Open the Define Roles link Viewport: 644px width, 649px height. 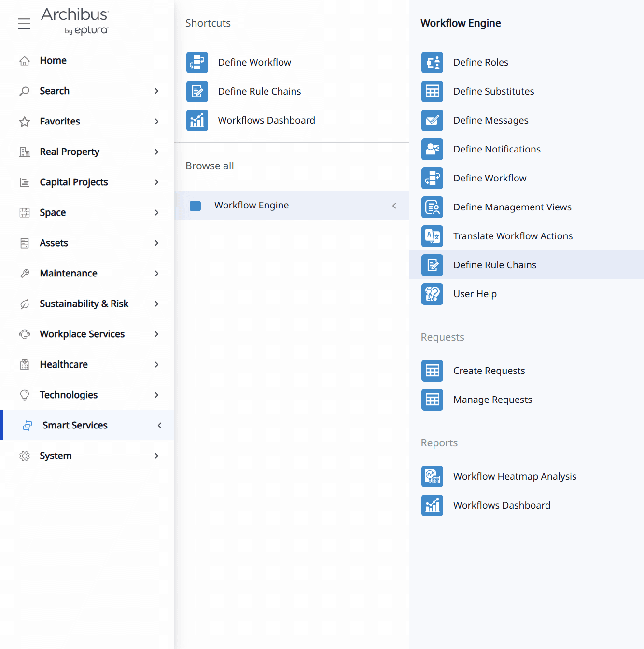click(481, 62)
